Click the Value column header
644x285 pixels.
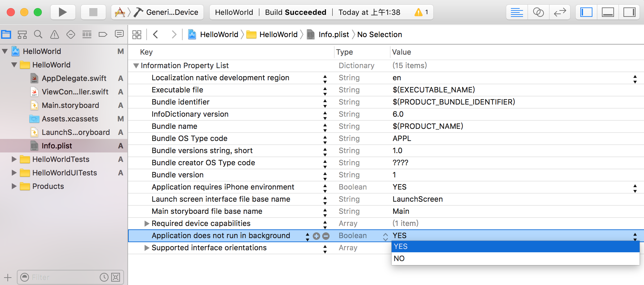(401, 52)
